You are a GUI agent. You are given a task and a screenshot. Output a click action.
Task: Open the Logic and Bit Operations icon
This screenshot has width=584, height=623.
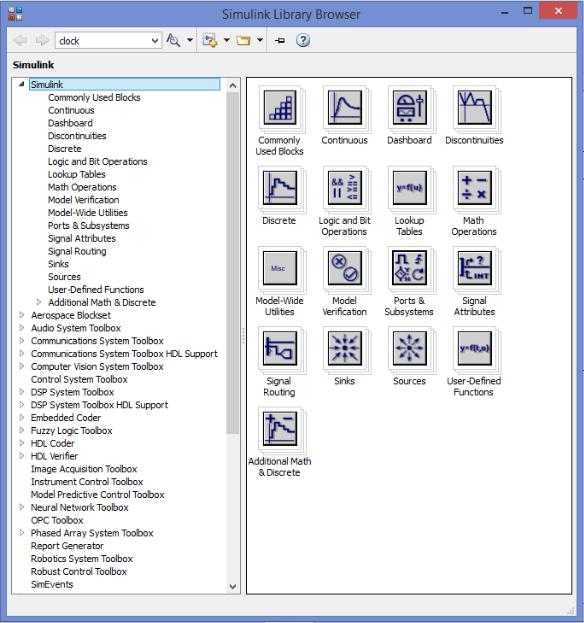coord(345,188)
